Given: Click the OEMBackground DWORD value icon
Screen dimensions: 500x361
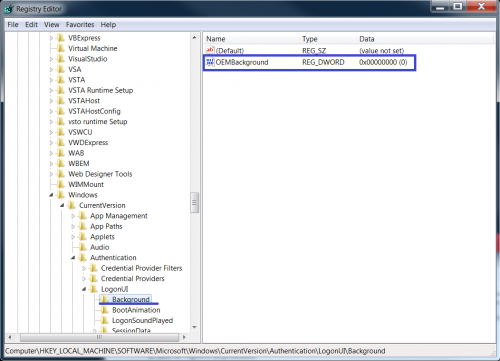Looking at the screenshot, I should click(210, 62).
